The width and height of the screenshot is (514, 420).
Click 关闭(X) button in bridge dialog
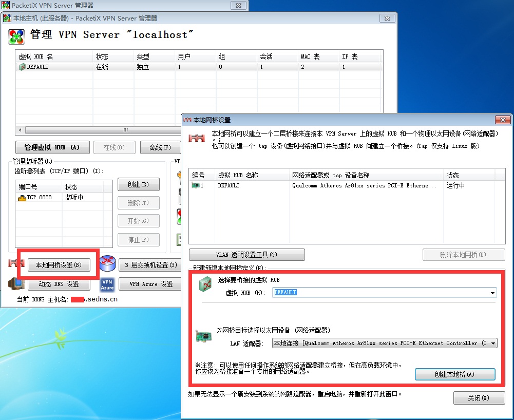tap(479, 398)
